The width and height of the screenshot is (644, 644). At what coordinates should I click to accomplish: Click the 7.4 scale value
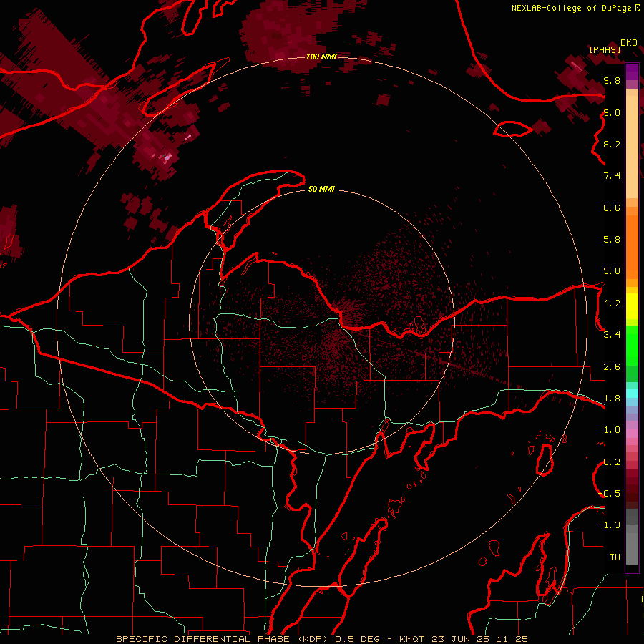(x=612, y=176)
